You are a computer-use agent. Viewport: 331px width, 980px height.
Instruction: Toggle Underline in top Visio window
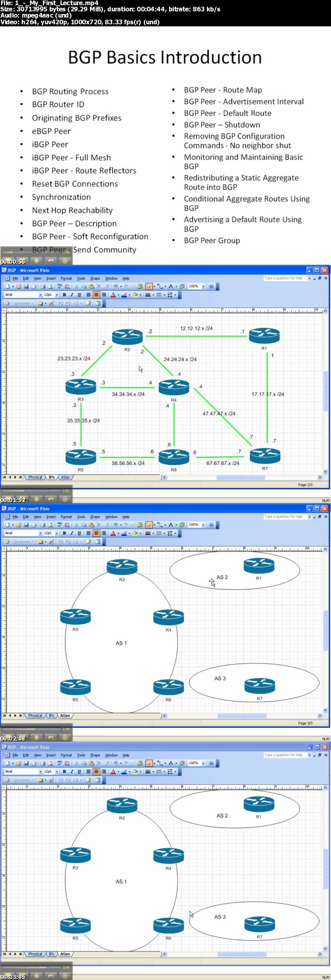[79, 295]
